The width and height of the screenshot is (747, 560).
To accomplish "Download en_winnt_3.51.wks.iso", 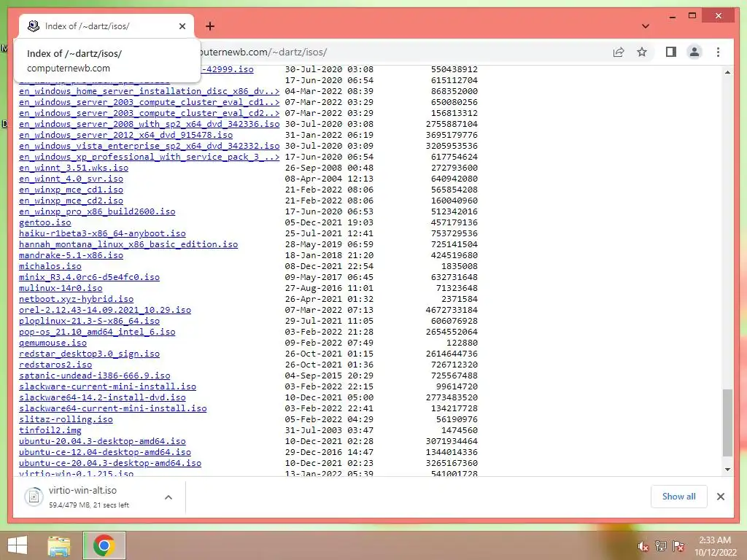I will coord(74,168).
